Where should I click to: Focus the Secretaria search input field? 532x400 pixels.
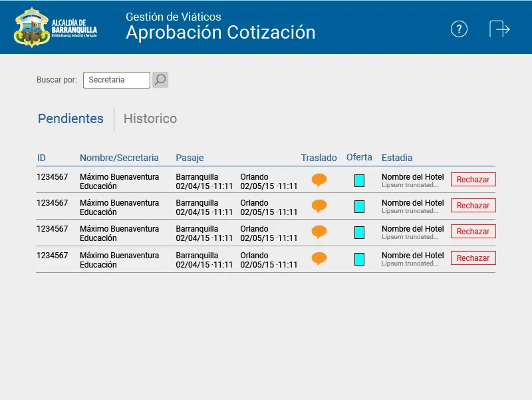[x=116, y=80]
